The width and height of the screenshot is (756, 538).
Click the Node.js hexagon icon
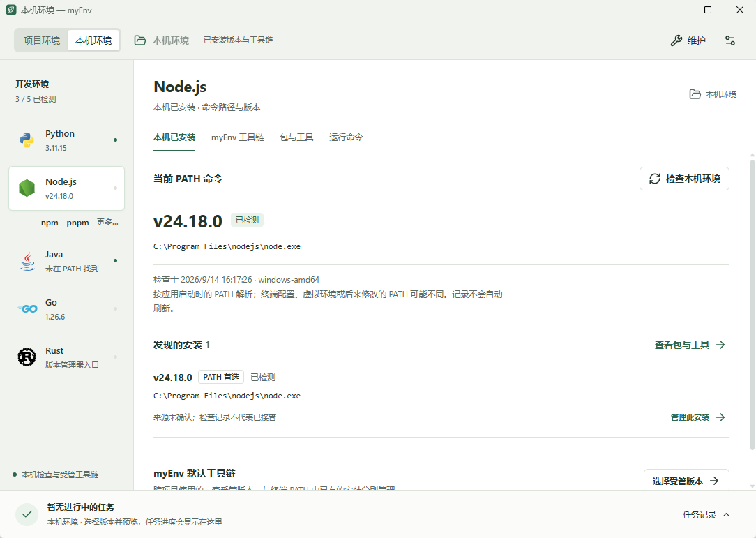pos(27,188)
